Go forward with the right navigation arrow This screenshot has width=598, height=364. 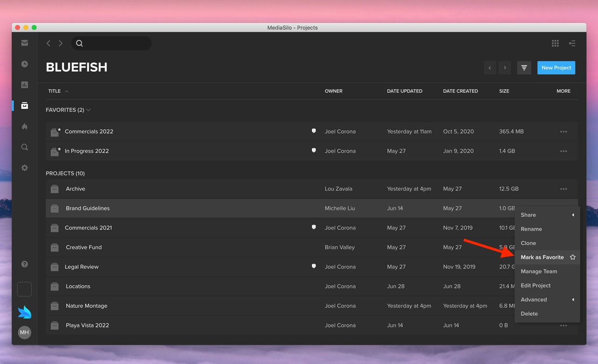[61, 43]
